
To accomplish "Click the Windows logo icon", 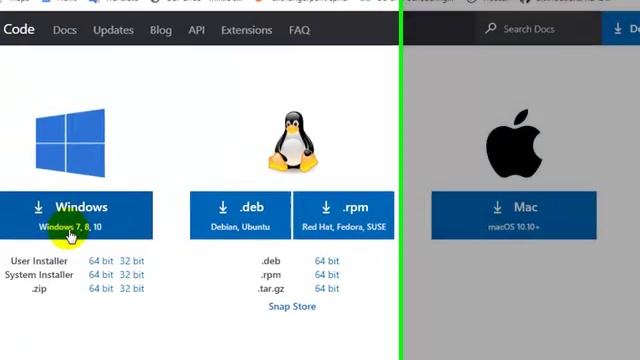I will click(x=70, y=143).
